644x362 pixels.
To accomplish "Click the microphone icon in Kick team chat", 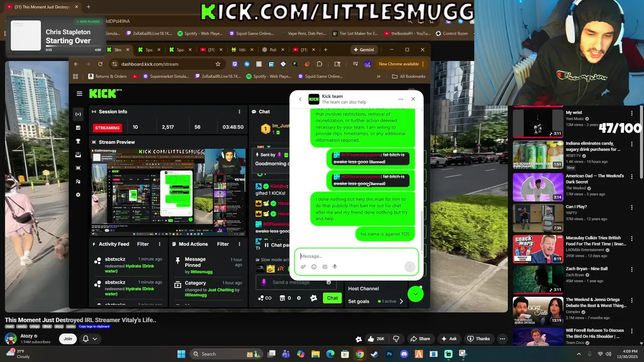I will (x=335, y=267).
